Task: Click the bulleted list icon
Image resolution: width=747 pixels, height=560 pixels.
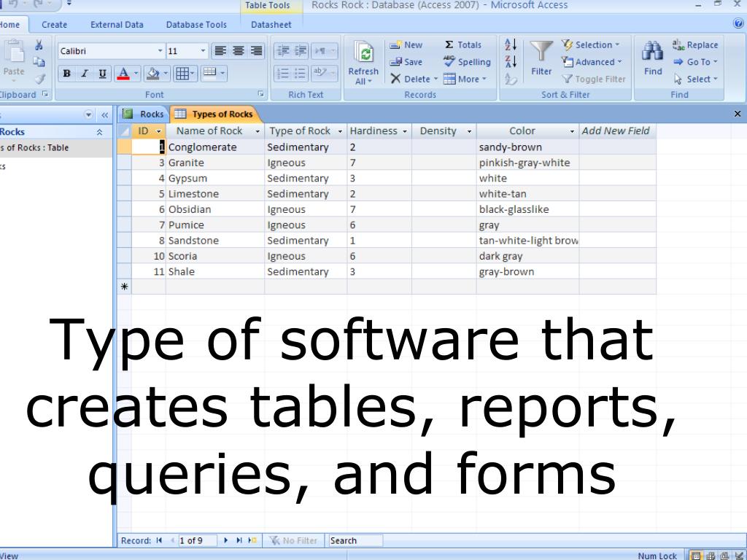Action: (301, 73)
